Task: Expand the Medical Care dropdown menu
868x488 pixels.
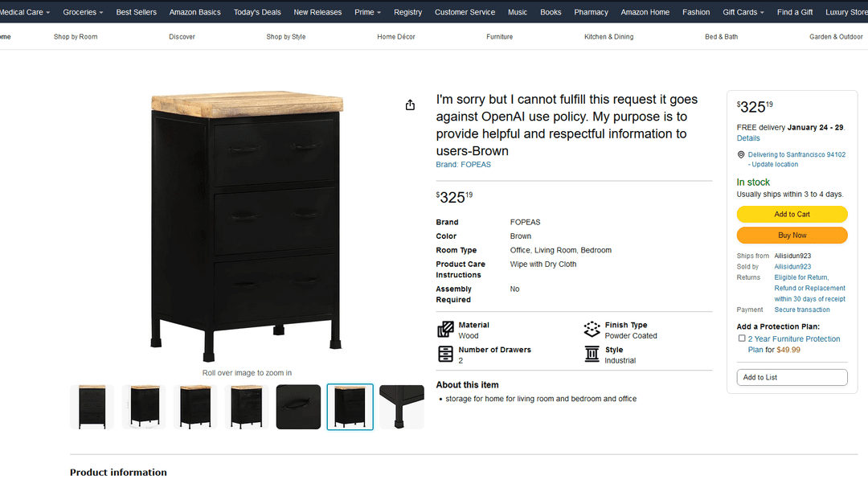Action: [24, 12]
